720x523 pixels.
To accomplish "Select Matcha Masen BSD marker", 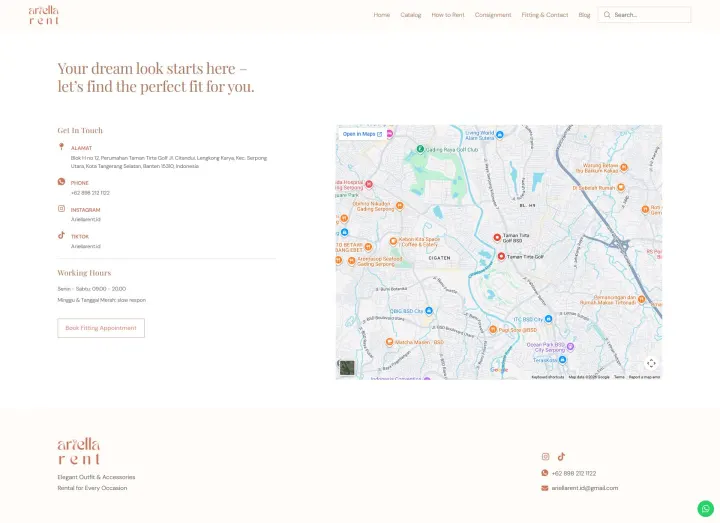I will pyautogui.click(x=389, y=342).
